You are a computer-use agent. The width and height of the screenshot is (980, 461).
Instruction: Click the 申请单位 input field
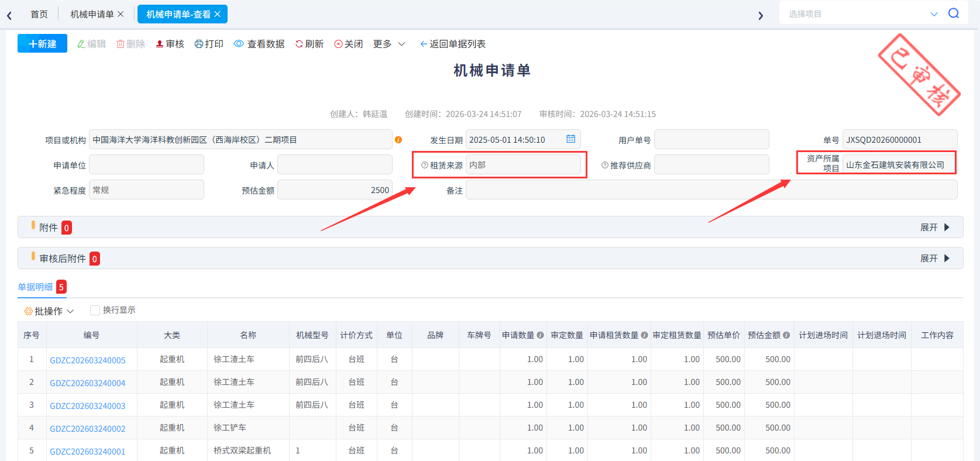pos(146,164)
